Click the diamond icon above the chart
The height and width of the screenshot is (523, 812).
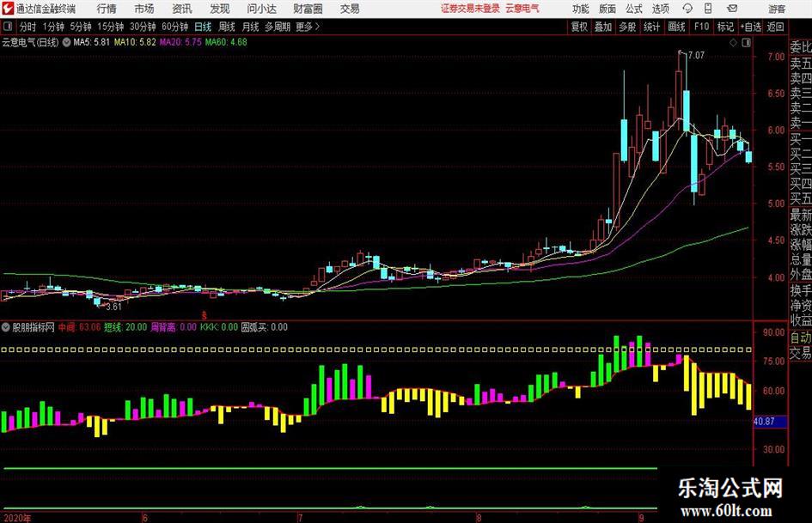point(733,43)
